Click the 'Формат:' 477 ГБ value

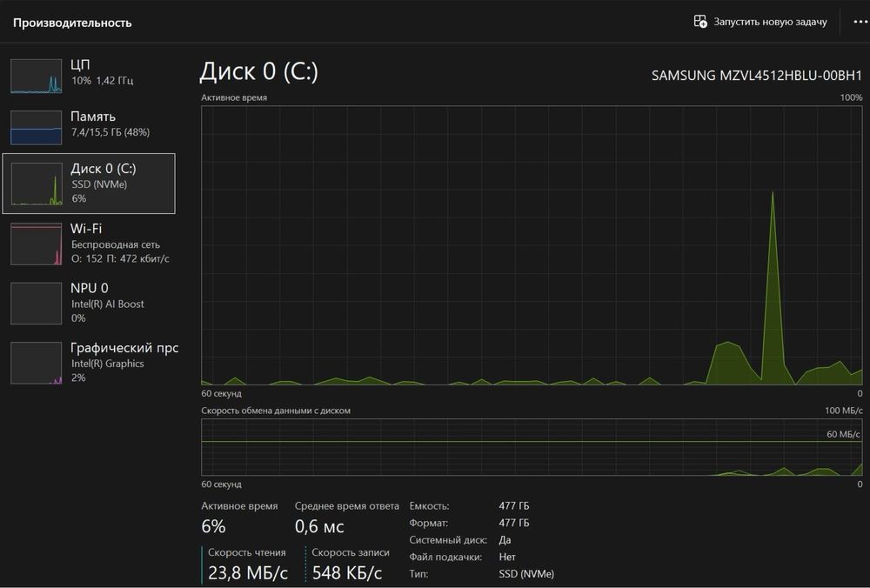click(514, 523)
